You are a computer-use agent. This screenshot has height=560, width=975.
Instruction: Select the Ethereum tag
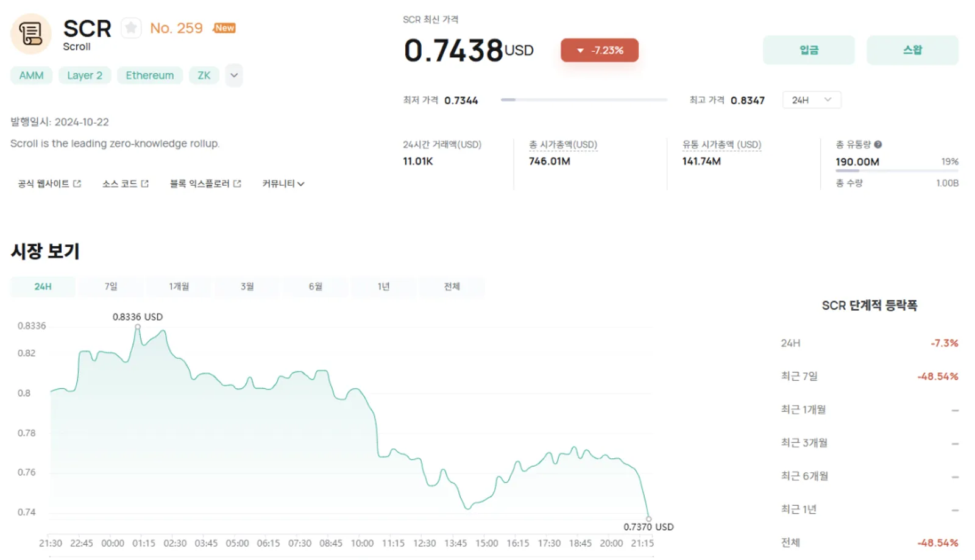coord(150,76)
